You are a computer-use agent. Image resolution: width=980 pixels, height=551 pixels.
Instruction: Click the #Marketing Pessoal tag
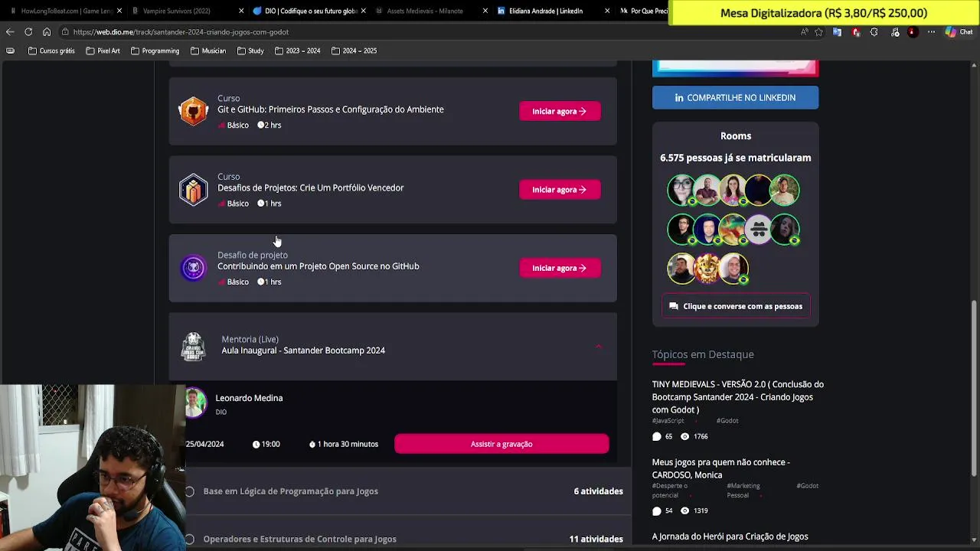743,491
